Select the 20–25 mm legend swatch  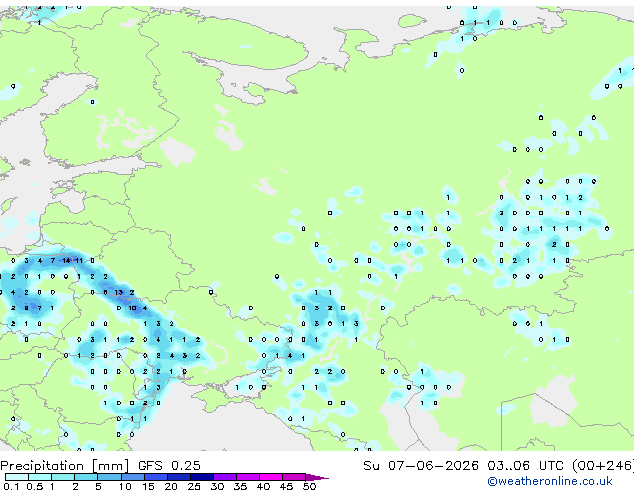[178, 477]
